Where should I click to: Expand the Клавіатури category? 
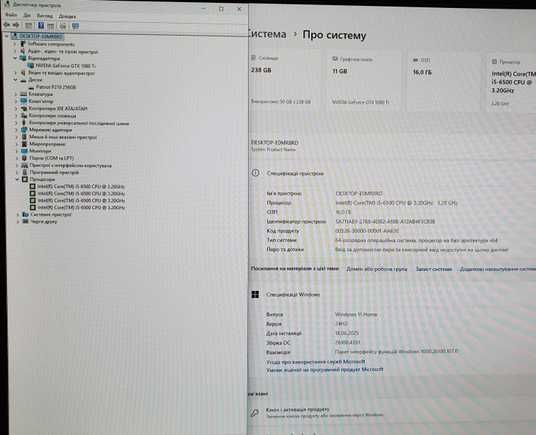[16, 94]
